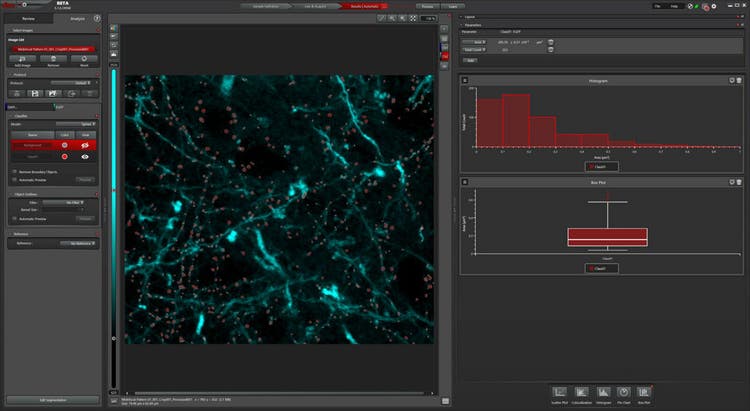Delete the Total Count parameter row
The width and height of the screenshot is (750, 411).
[x=551, y=50]
